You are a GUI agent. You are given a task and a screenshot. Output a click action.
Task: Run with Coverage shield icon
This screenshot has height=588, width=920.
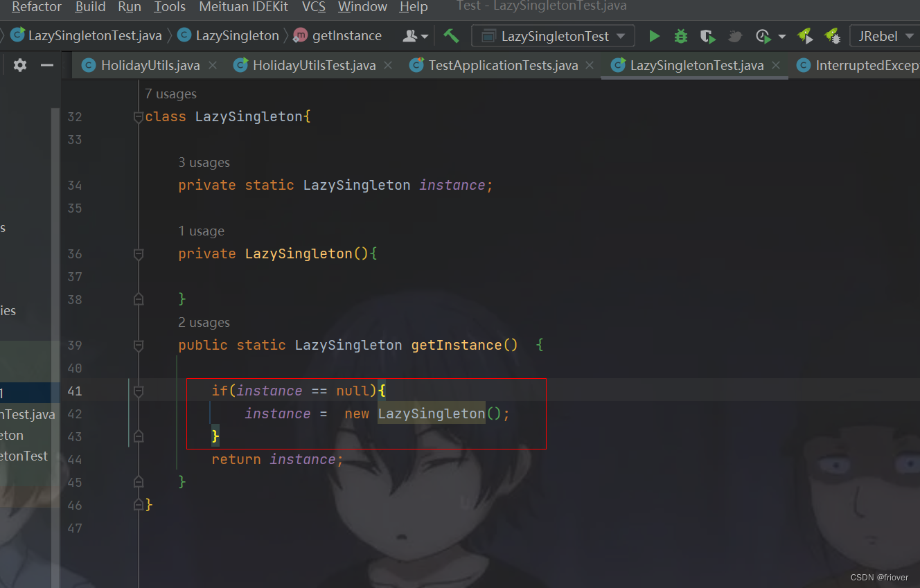(707, 36)
